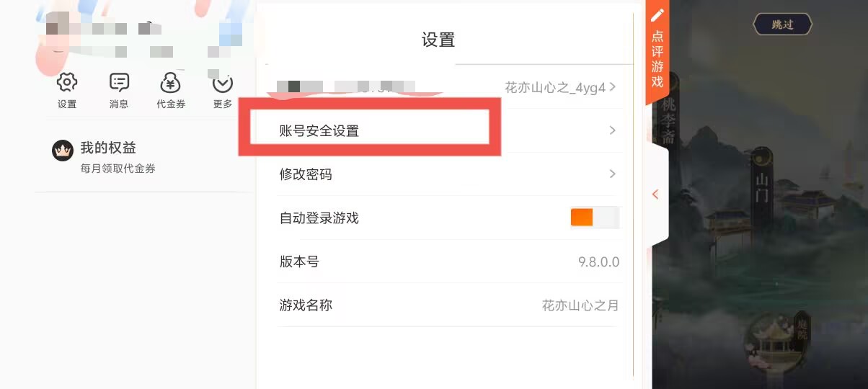The height and width of the screenshot is (389, 868).
Task: Open the 设置 gear icon
Action: (67, 82)
